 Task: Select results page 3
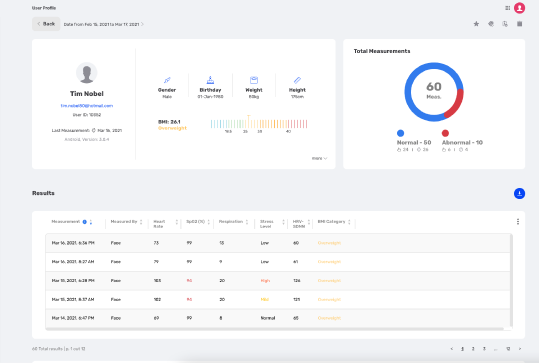(x=484, y=349)
